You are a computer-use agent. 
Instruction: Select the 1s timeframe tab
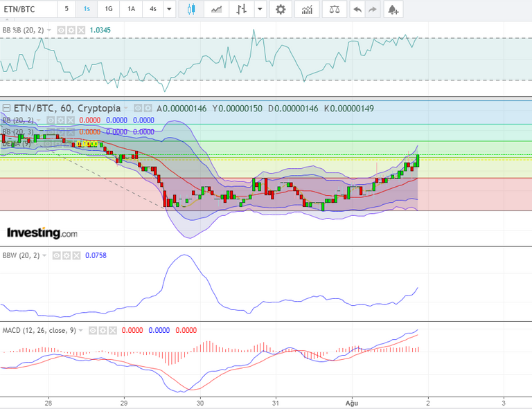point(87,9)
